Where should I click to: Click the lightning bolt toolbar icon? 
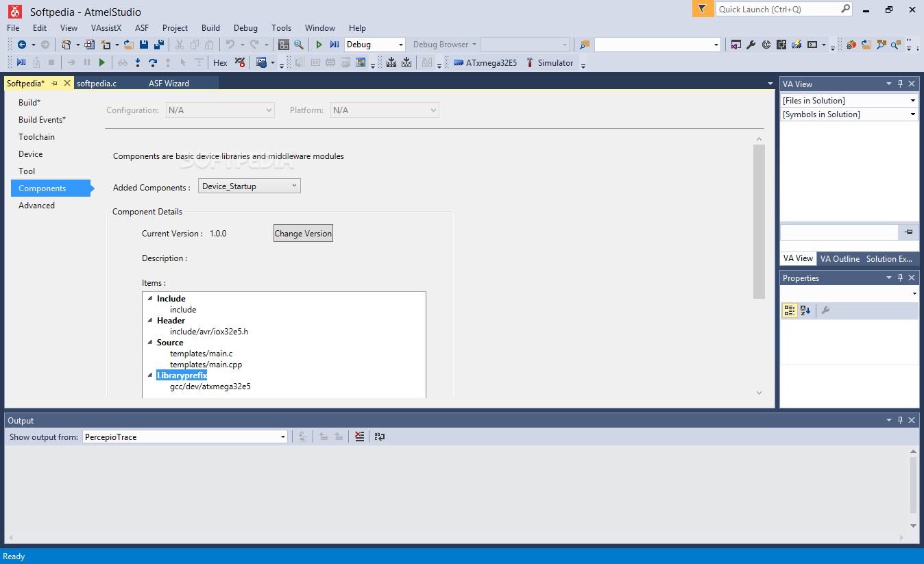click(x=796, y=45)
